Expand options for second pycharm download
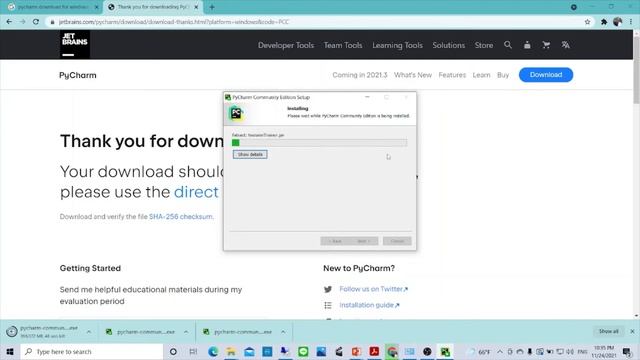 pyautogui.click(x=186, y=332)
